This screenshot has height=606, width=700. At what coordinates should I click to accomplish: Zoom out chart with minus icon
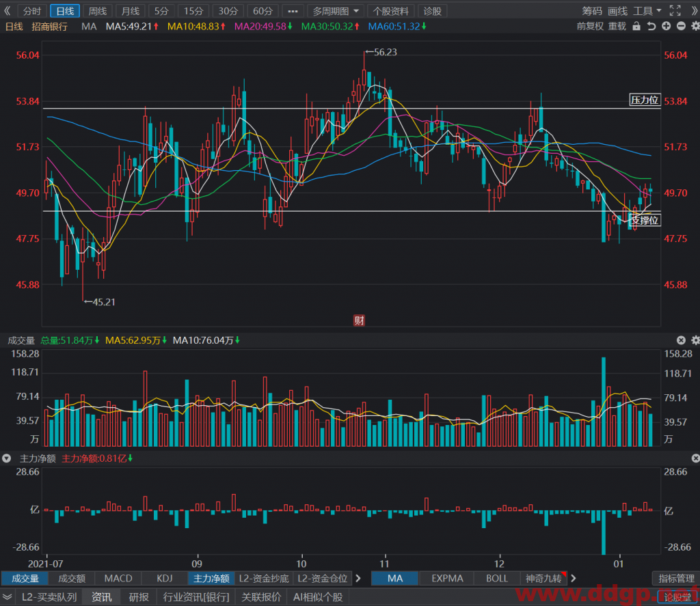[681, 27]
